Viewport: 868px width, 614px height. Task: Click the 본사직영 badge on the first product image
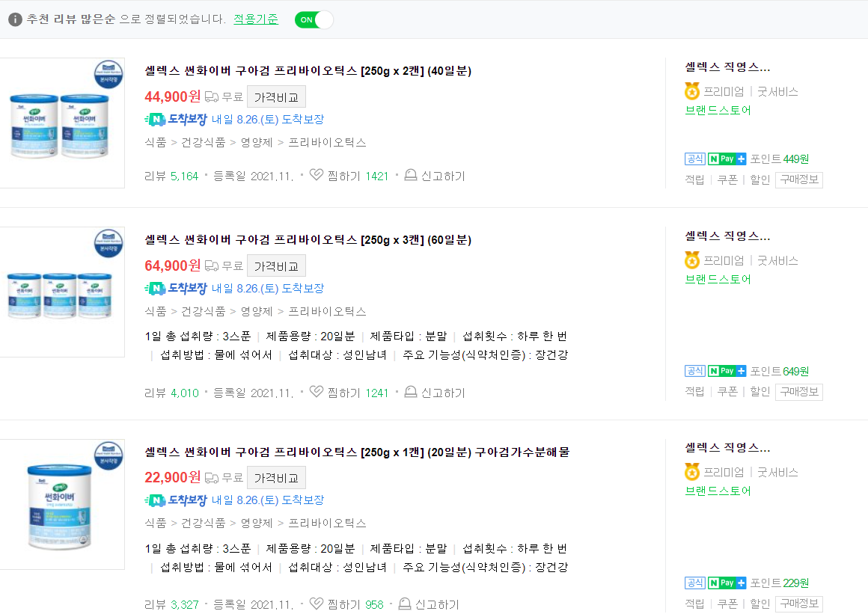pos(107,76)
